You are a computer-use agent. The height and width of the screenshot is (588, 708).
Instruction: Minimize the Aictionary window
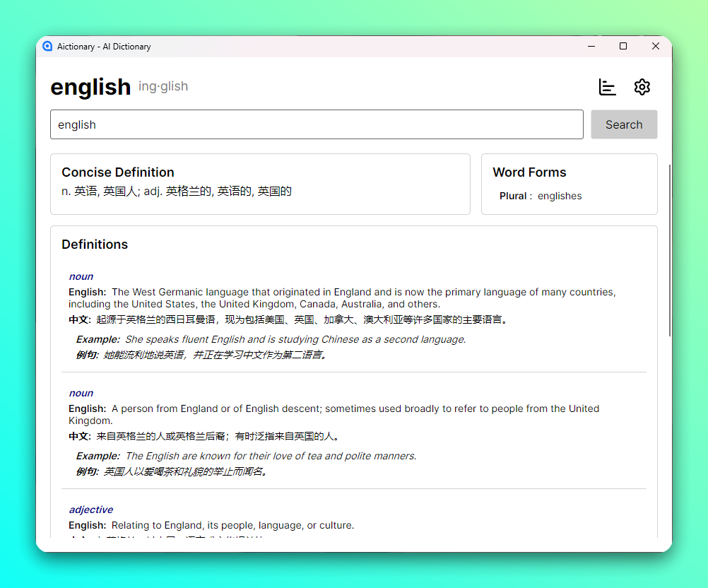[591, 47]
